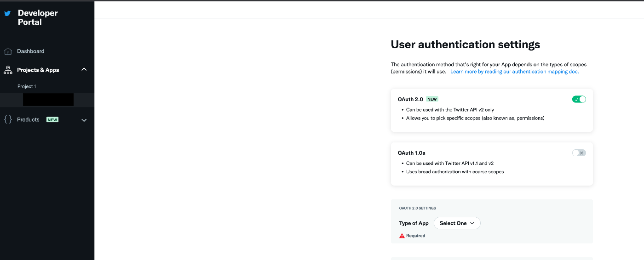
Task: Click 'Can be used with the Twitter API v2 only'
Action: (450, 110)
